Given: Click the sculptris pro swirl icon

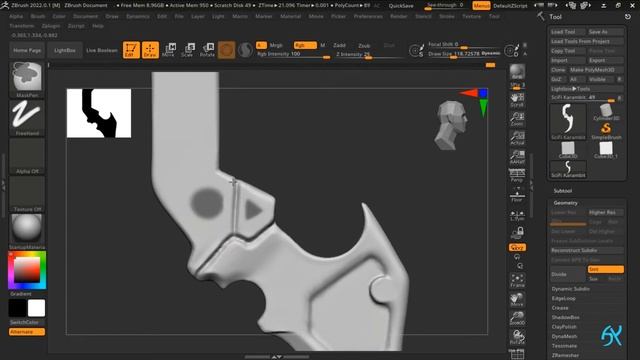Looking at the screenshot, I should tap(245, 50).
